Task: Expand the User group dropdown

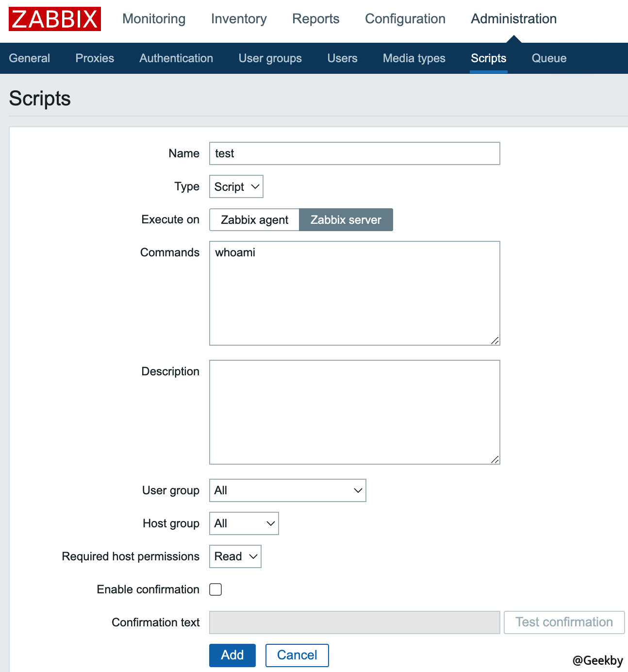Action: click(x=287, y=490)
